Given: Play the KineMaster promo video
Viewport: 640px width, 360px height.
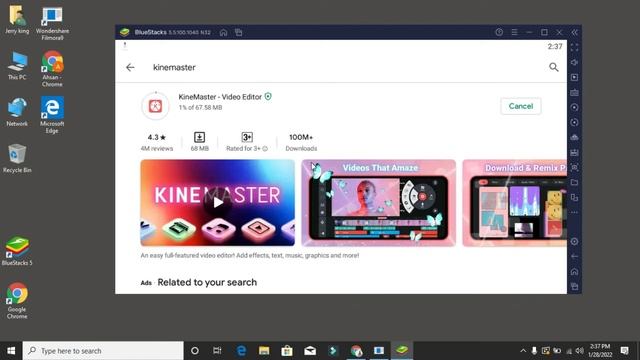Looking at the screenshot, I should click(218, 202).
